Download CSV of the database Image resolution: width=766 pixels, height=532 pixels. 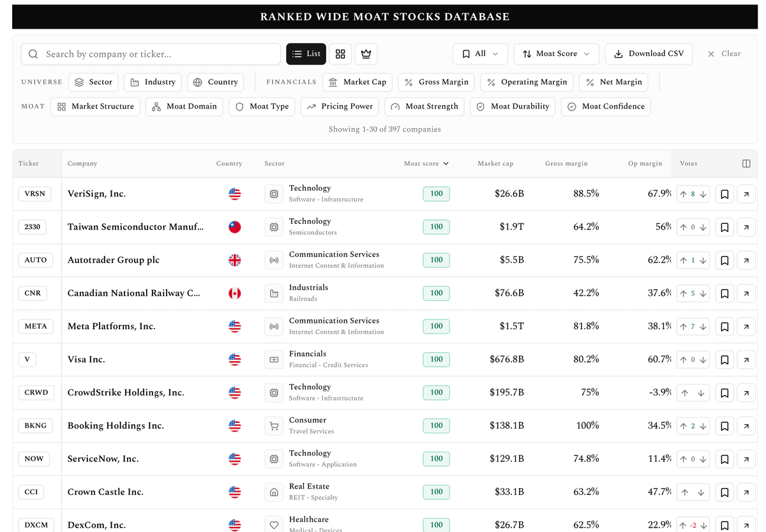649,54
